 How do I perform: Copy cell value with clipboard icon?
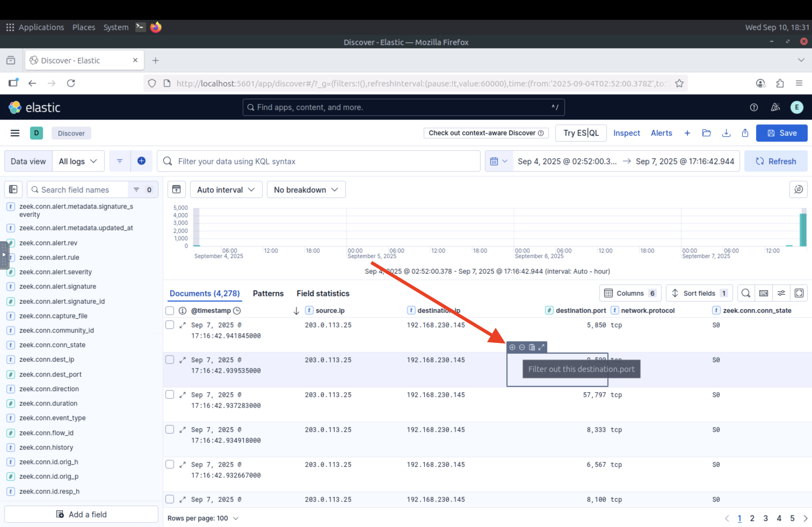tap(532, 347)
